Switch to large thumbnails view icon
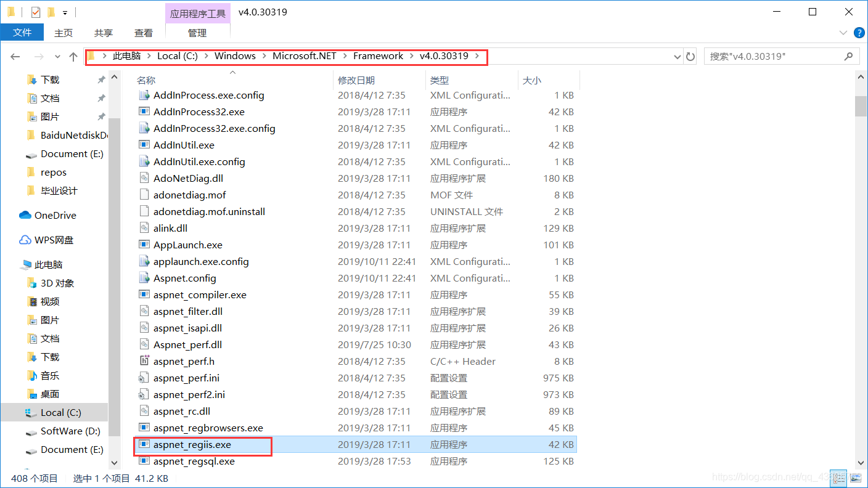868x488 pixels. click(854, 478)
